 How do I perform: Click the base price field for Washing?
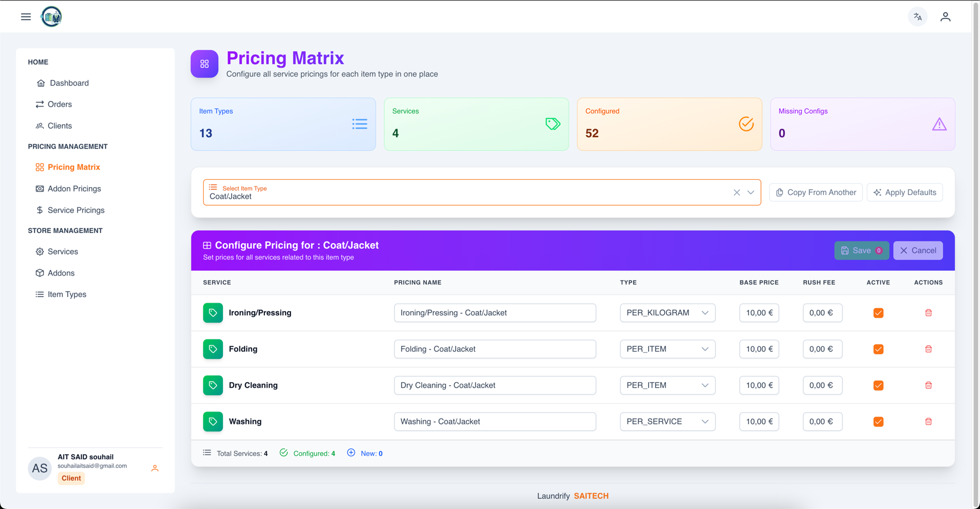[x=759, y=422]
